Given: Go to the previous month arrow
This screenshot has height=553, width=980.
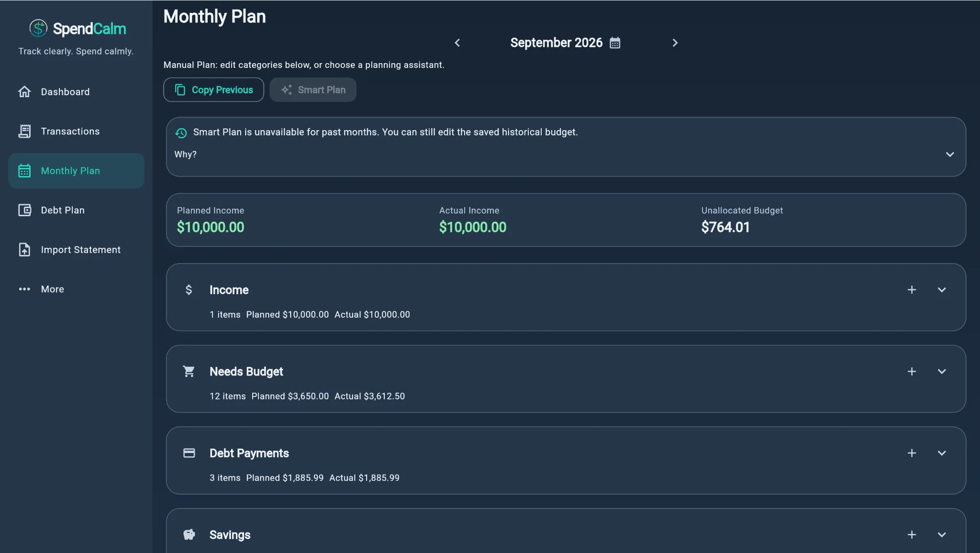Looking at the screenshot, I should tap(457, 43).
